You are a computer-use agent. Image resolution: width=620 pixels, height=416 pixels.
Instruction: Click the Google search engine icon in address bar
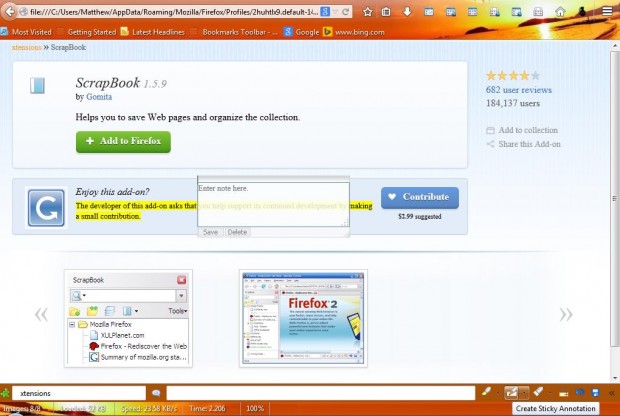tap(325, 11)
